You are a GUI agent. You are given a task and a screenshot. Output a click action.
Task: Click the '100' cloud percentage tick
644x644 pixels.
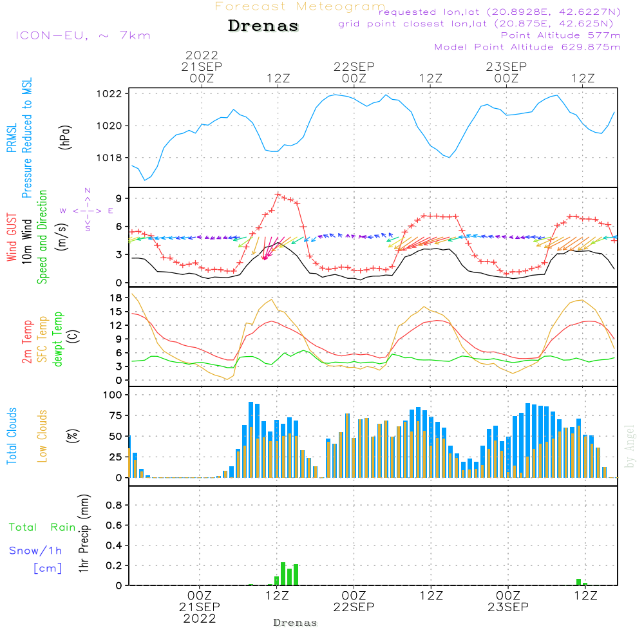click(x=113, y=395)
